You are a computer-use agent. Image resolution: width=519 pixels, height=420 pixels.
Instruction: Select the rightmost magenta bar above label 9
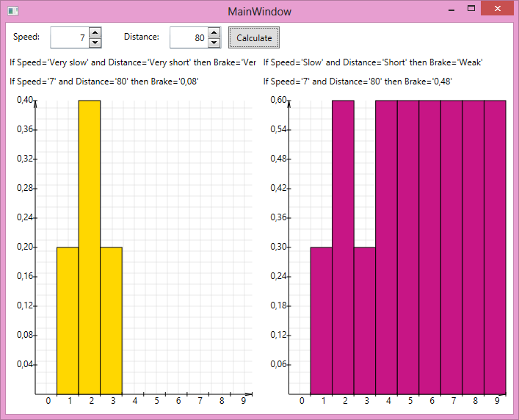495,247
